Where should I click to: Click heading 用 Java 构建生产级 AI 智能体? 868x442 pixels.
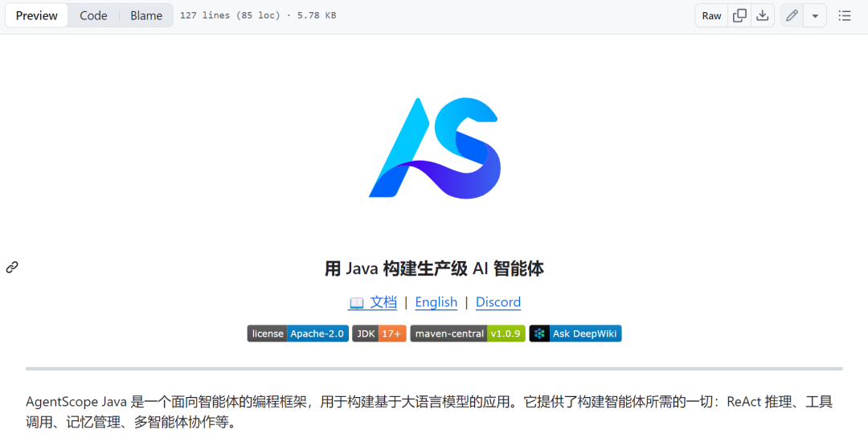tap(434, 269)
